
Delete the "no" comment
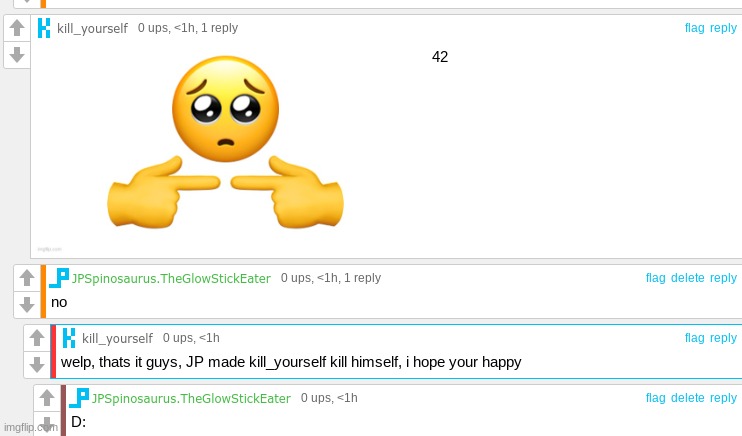tap(688, 278)
